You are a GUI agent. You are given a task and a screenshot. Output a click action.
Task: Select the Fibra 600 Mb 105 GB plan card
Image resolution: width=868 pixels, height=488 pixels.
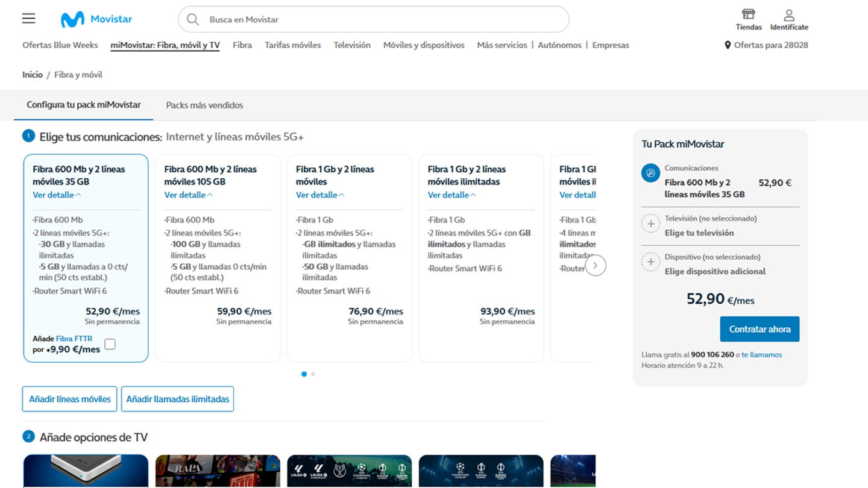218,258
